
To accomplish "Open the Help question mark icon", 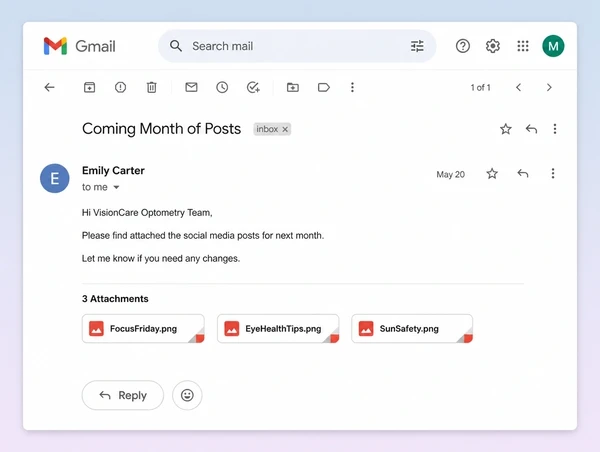I will click(463, 46).
